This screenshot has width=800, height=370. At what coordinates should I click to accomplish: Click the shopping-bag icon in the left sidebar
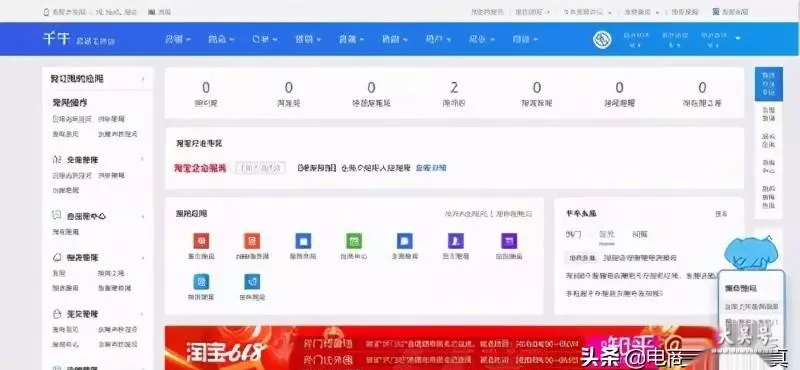pyautogui.click(x=57, y=313)
